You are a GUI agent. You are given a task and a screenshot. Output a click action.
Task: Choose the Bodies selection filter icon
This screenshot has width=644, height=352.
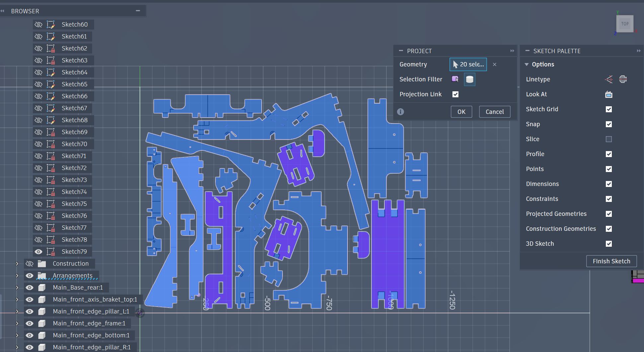[469, 79]
